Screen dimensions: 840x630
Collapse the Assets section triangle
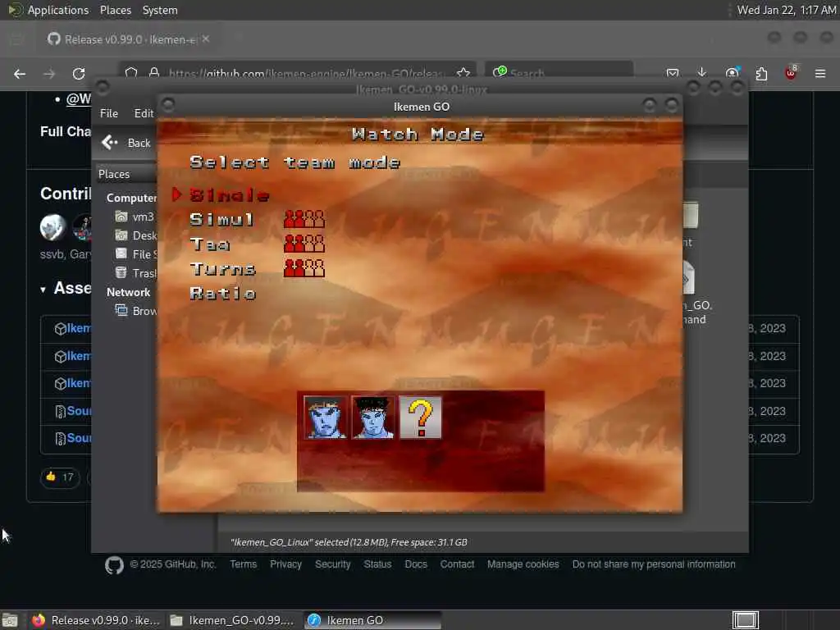[x=43, y=290]
